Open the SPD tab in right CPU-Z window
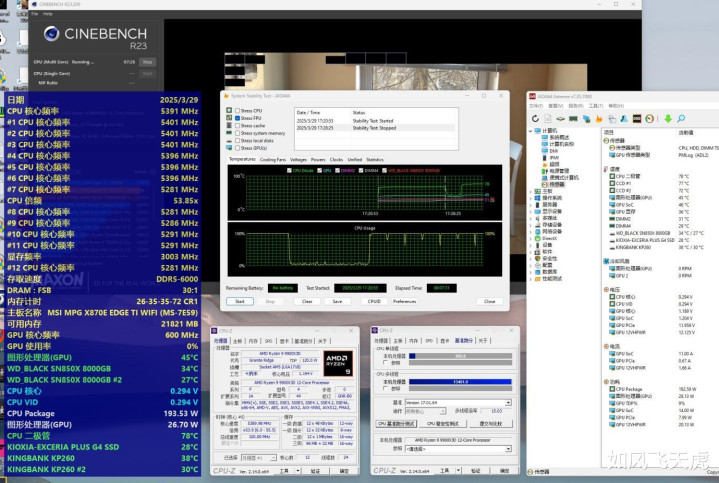 tap(429, 341)
